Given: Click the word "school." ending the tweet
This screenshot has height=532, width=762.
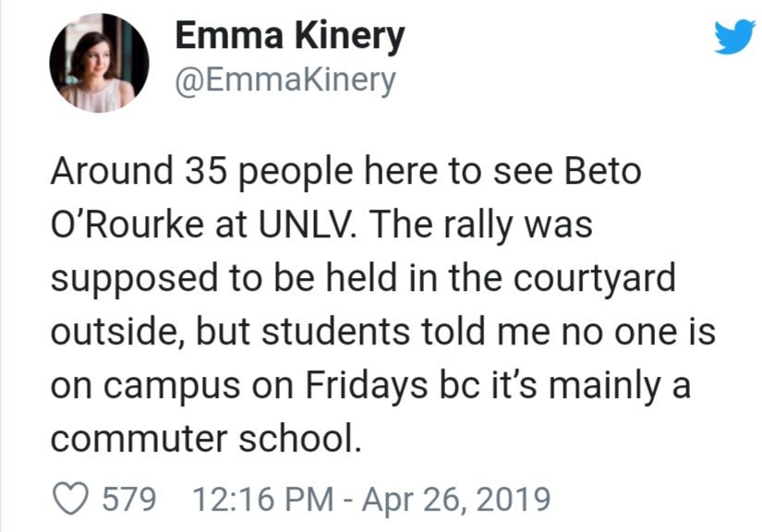Looking at the screenshot, I should pos(297,438).
